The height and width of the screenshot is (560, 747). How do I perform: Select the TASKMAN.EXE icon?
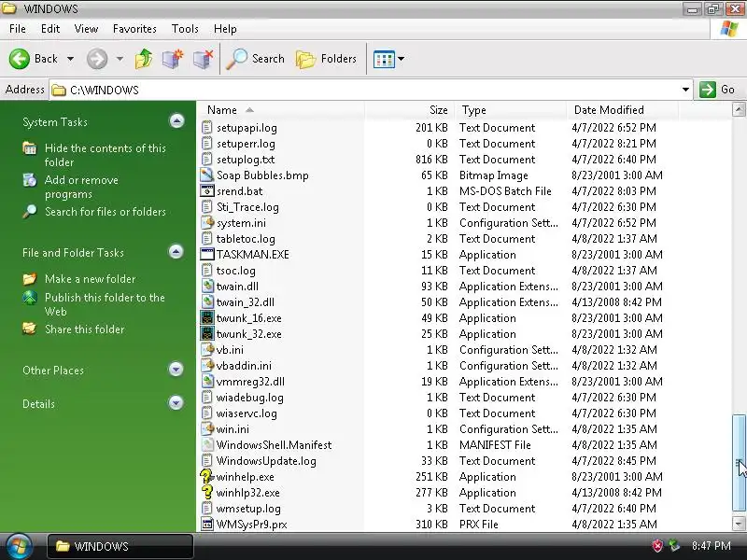click(206, 254)
